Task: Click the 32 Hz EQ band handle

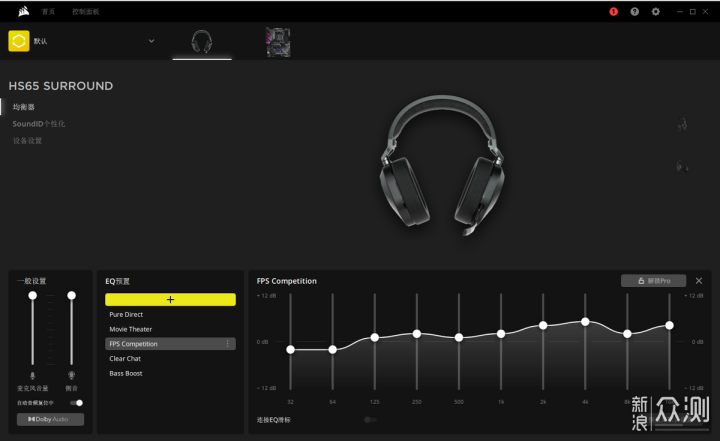Action: (x=290, y=350)
